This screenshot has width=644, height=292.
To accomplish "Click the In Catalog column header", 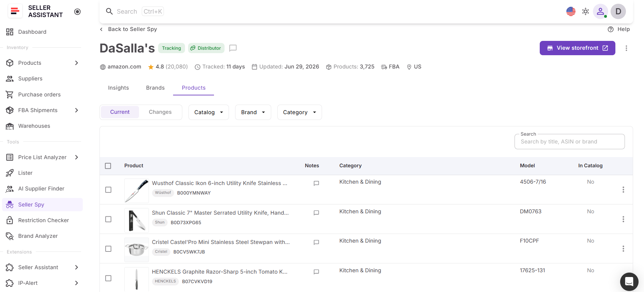I will (590, 166).
